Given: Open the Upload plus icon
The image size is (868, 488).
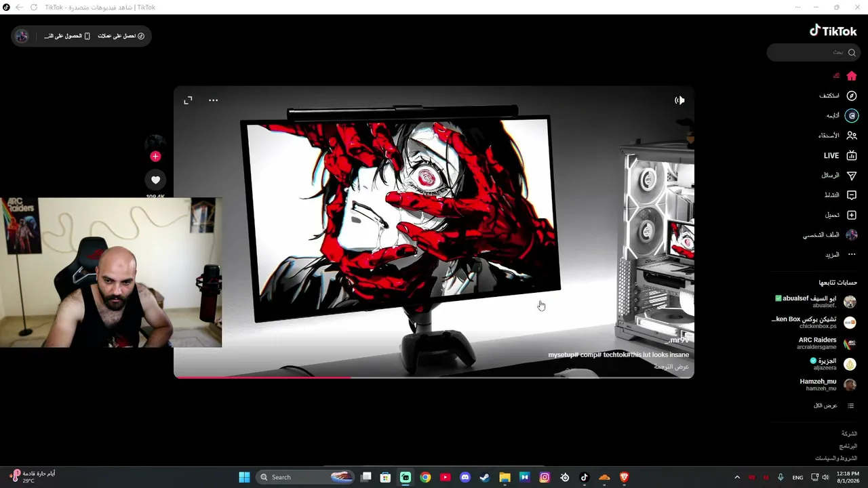Looking at the screenshot, I should (852, 215).
